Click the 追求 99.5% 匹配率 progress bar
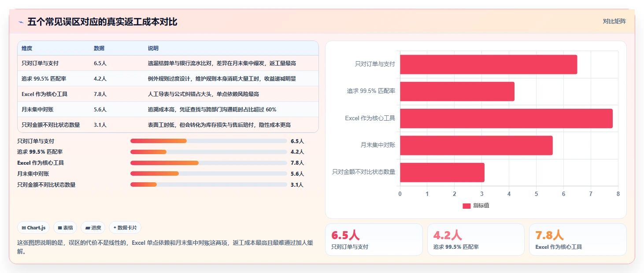The width and height of the screenshot is (644, 273). [209, 152]
